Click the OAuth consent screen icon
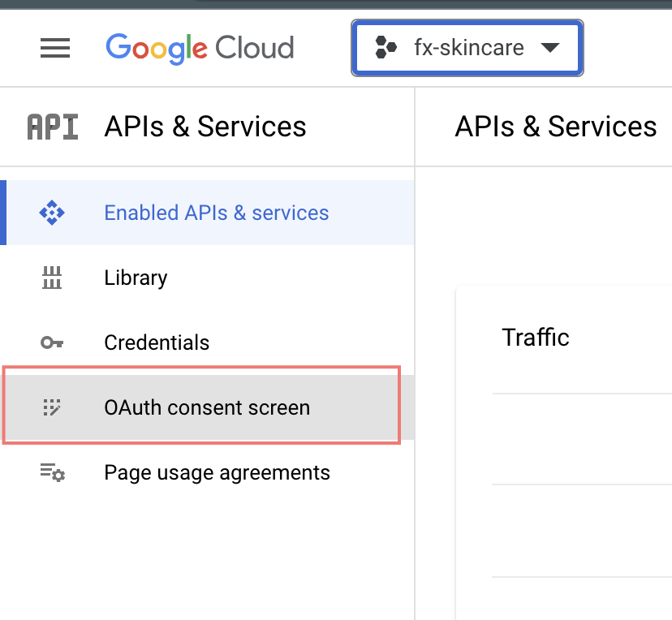672x620 pixels. (x=52, y=407)
